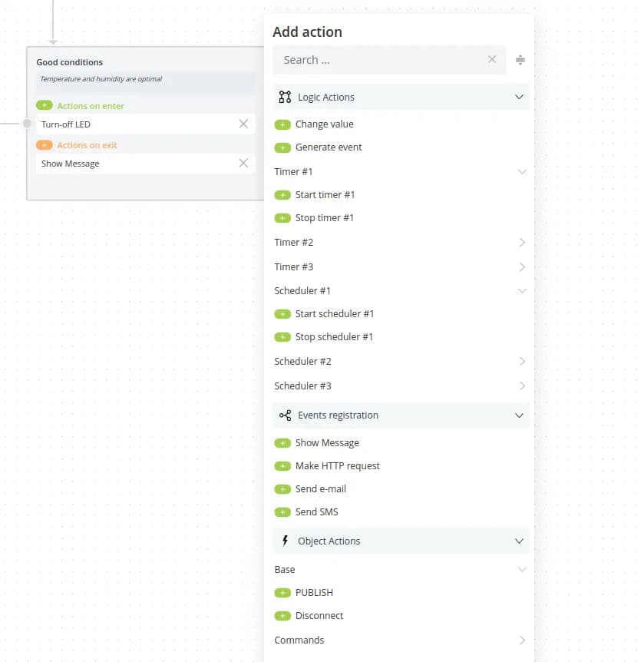644x662 pixels.
Task: Collapse the Logic Actions section
Action: click(519, 98)
